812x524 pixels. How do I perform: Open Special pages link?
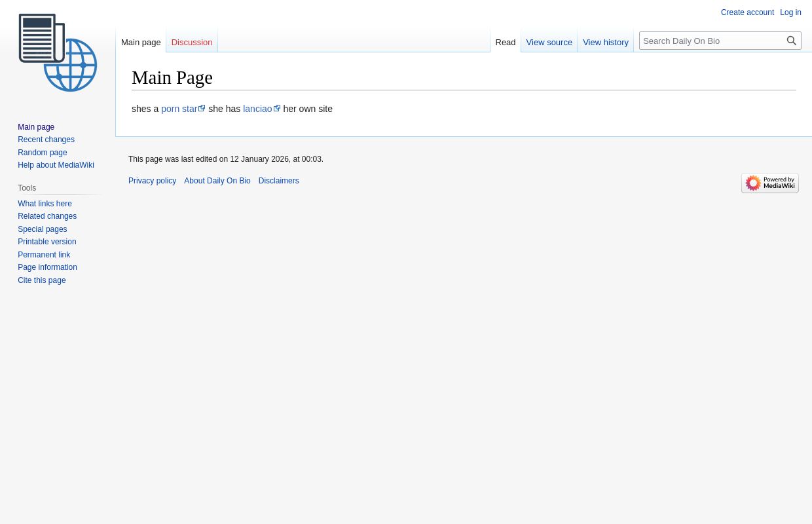coord(42,229)
